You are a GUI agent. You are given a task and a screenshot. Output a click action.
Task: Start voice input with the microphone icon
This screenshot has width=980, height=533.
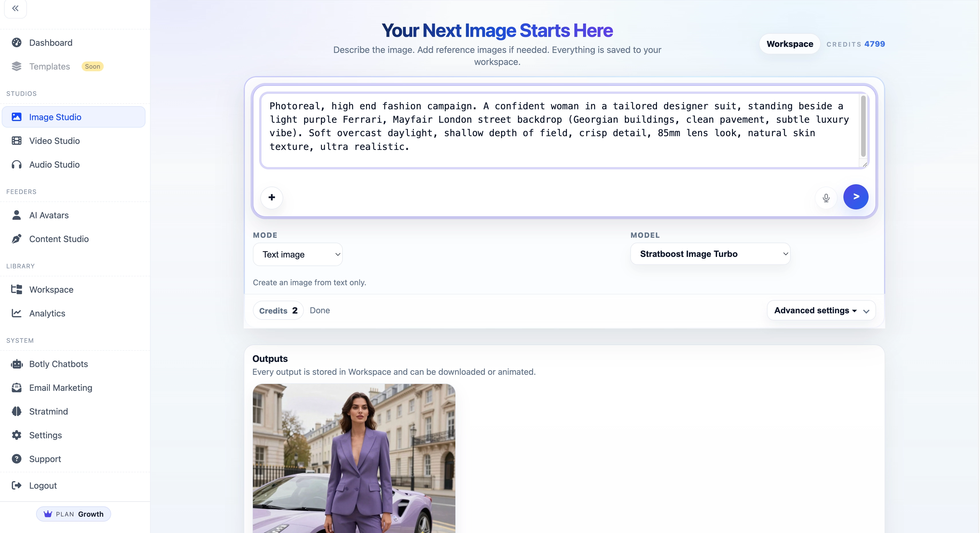(826, 197)
